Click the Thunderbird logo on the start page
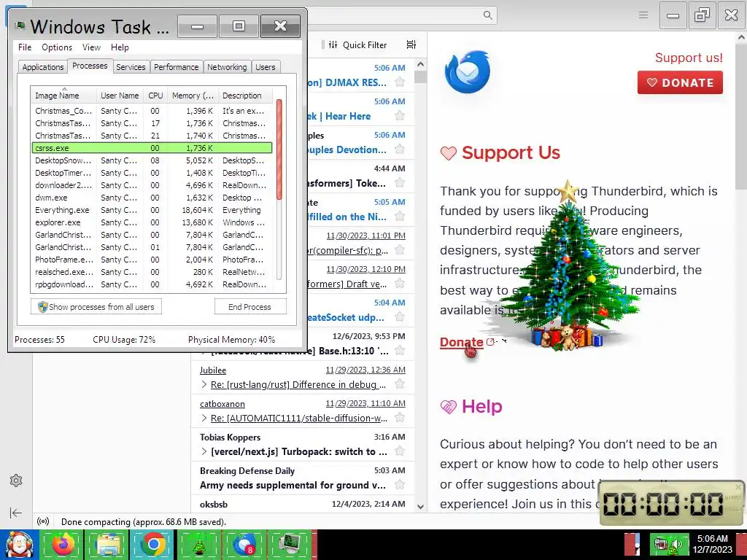The width and height of the screenshot is (747, 560). point(468,72)
